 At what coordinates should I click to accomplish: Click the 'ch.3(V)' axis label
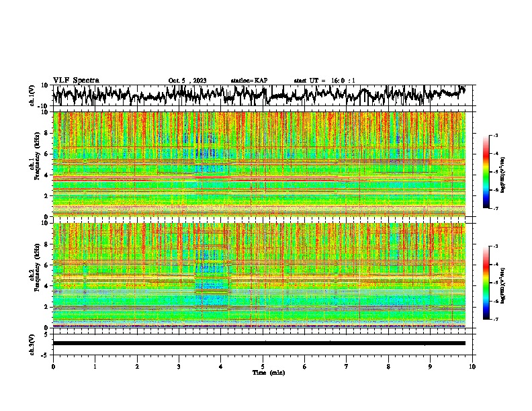click(32, 345)
